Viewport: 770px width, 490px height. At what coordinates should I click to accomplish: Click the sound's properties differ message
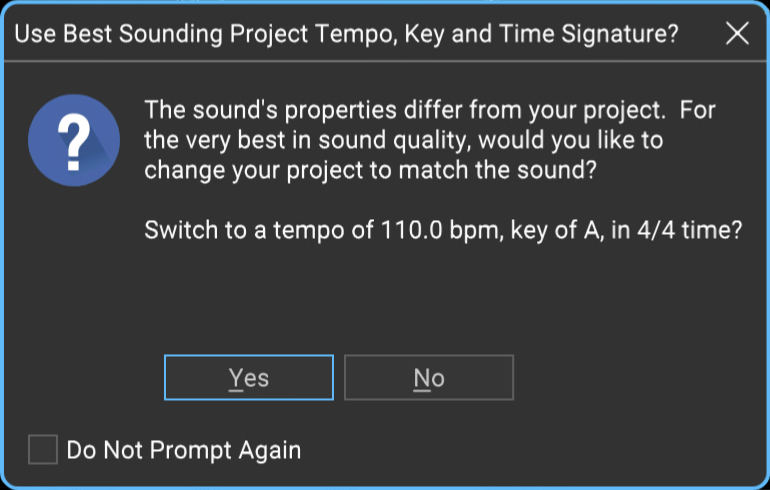(430, 140)
